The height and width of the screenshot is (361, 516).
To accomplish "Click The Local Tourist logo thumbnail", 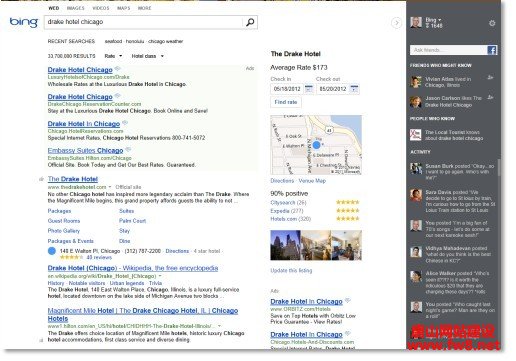I will (x=416, y=135).
